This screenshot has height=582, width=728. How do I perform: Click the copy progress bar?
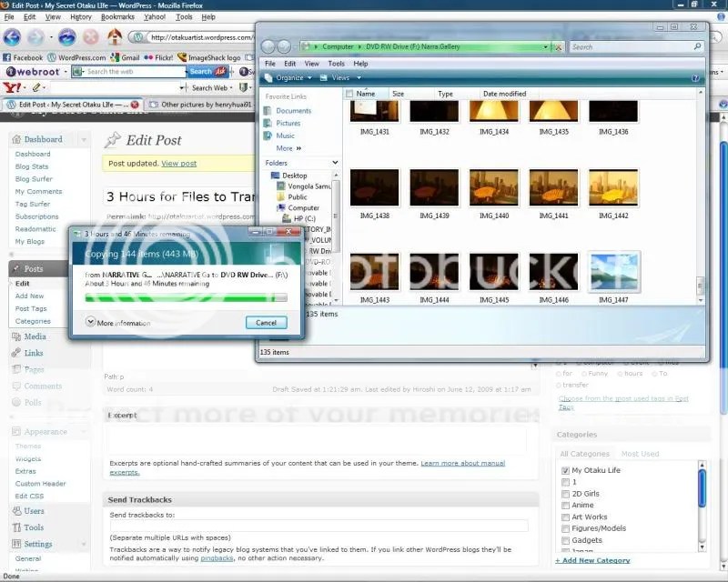point(187,297)
